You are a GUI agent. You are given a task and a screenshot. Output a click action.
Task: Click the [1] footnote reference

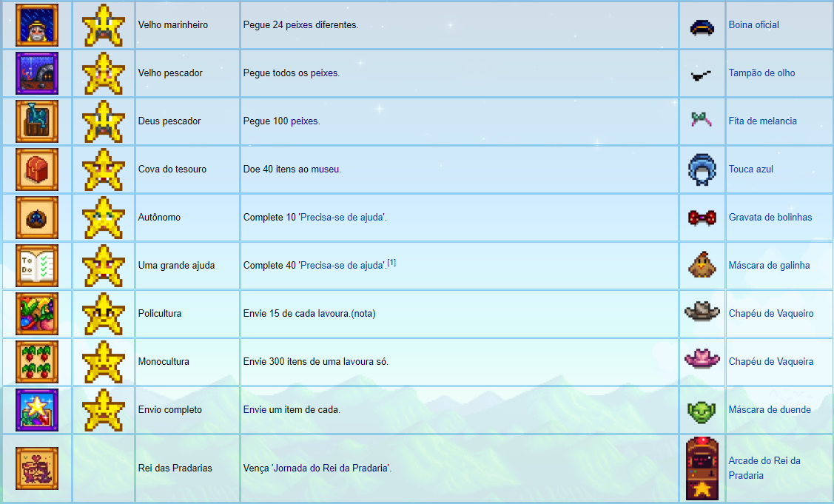point(391,263)
